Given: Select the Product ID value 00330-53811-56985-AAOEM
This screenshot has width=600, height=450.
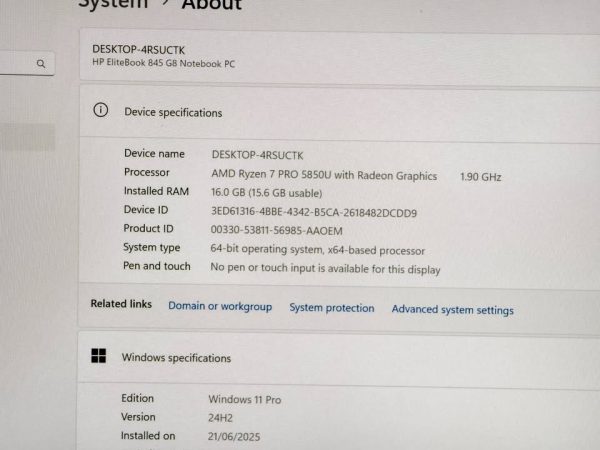Looking at the screenshot, I should [x=277, y=230].
